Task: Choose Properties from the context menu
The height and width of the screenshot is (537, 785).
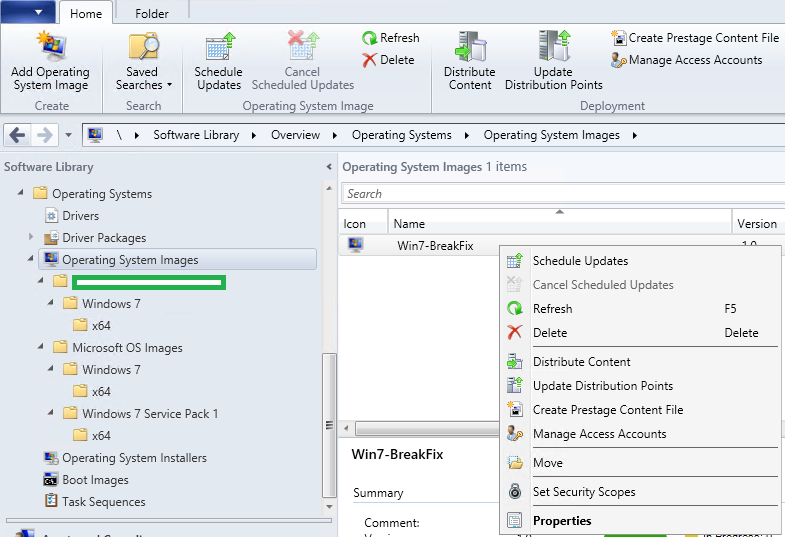Action: (562, 521)
